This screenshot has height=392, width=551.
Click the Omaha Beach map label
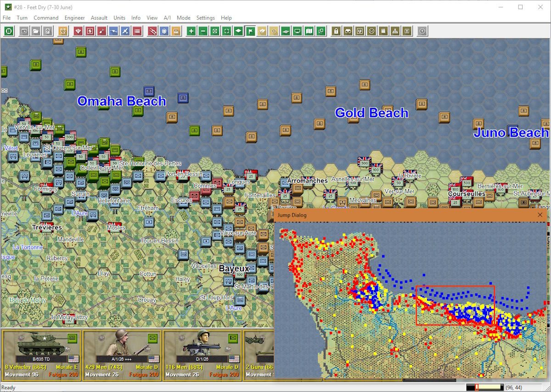[121, 101]
